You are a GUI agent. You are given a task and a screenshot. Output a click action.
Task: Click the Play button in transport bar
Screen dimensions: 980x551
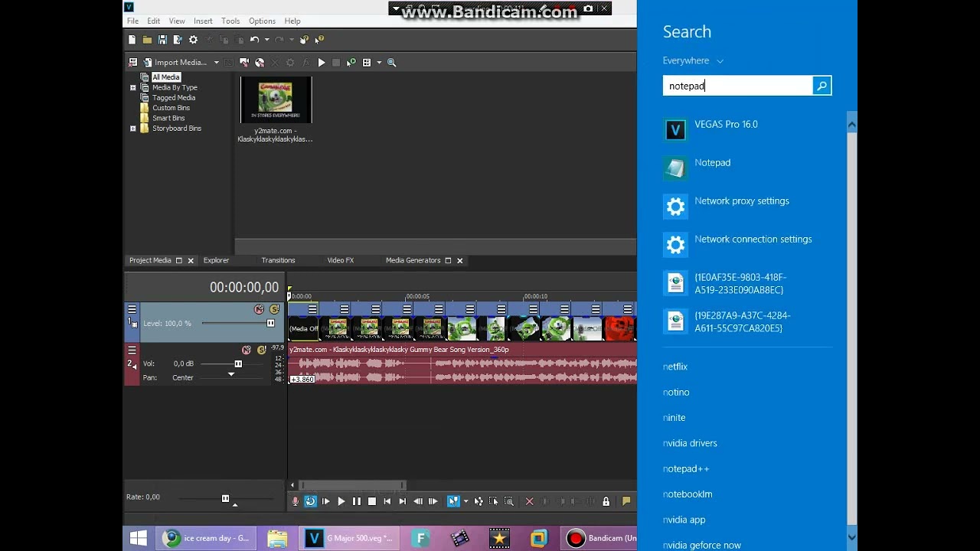click(341, 501)
